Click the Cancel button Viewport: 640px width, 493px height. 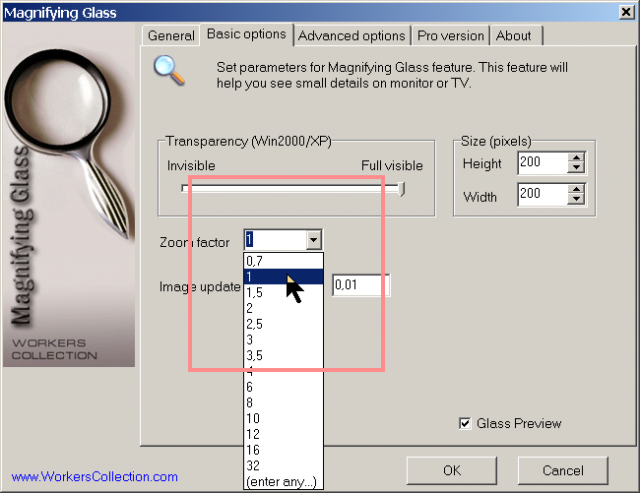563,471
